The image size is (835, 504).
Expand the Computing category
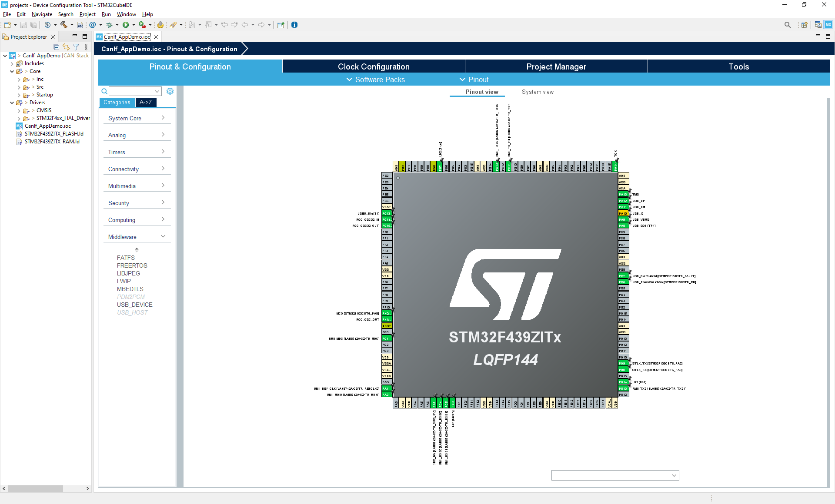(x=137, y=220)
